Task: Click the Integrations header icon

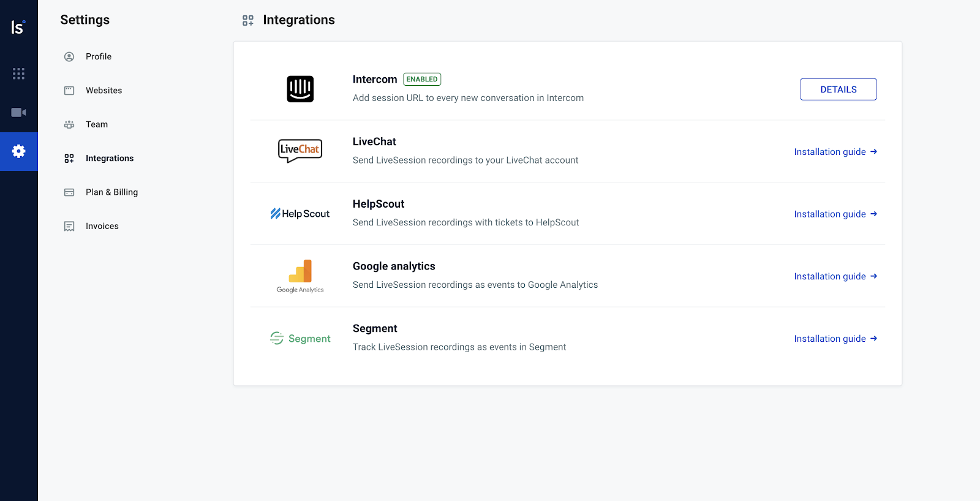Action: pos(248,20)
